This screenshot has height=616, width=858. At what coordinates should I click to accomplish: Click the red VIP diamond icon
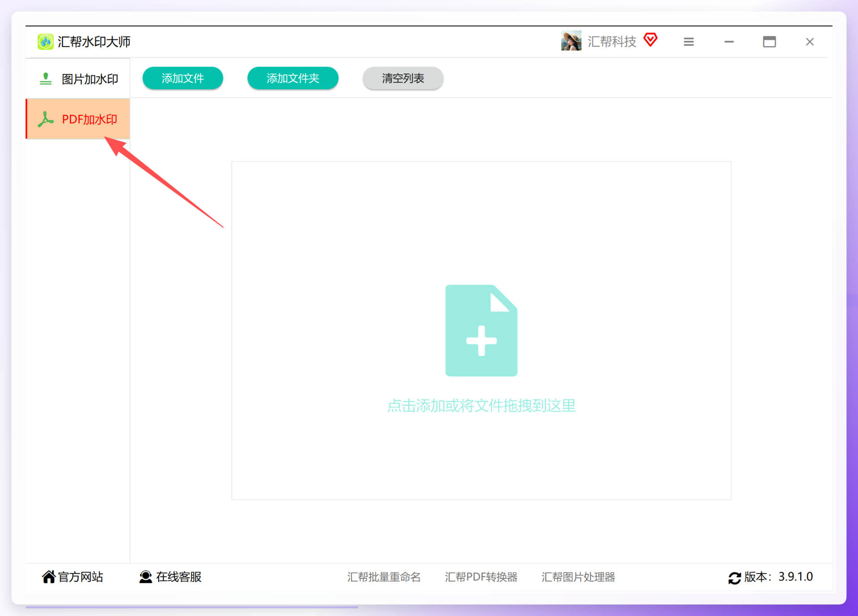(x=650, y=40)
